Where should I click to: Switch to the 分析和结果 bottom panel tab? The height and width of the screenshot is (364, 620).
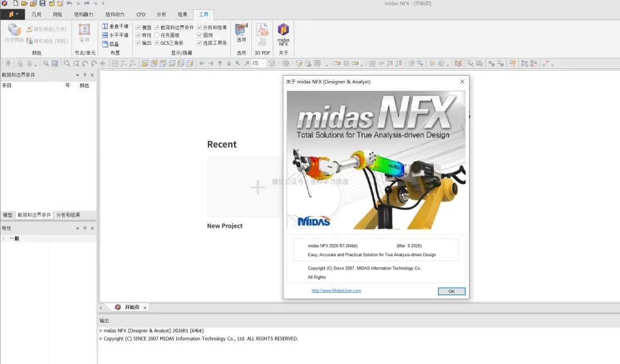[x=68, y=215]
